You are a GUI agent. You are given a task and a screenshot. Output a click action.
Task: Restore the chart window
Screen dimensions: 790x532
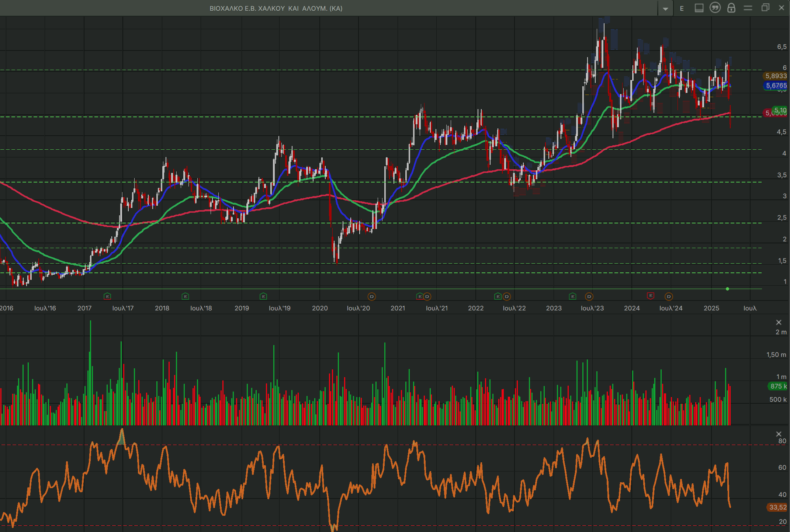coord(765,8)
